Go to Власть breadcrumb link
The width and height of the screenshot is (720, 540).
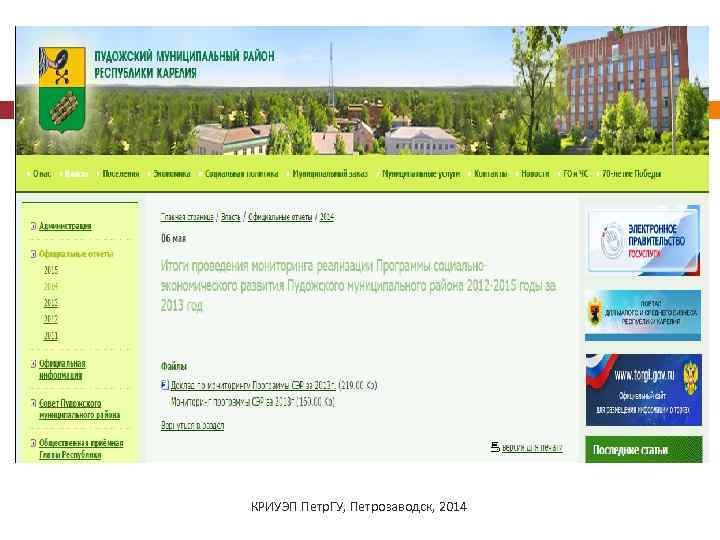[231, 217]
